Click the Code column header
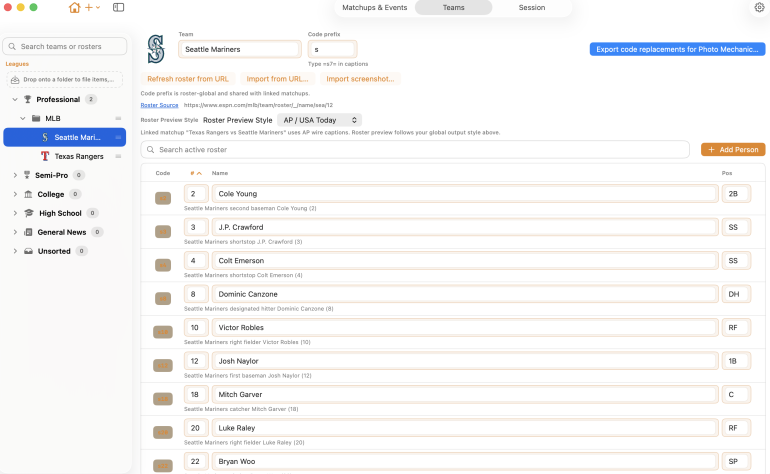Image resolution: width=770 pixels, height=474 pixels. [163, 173]
